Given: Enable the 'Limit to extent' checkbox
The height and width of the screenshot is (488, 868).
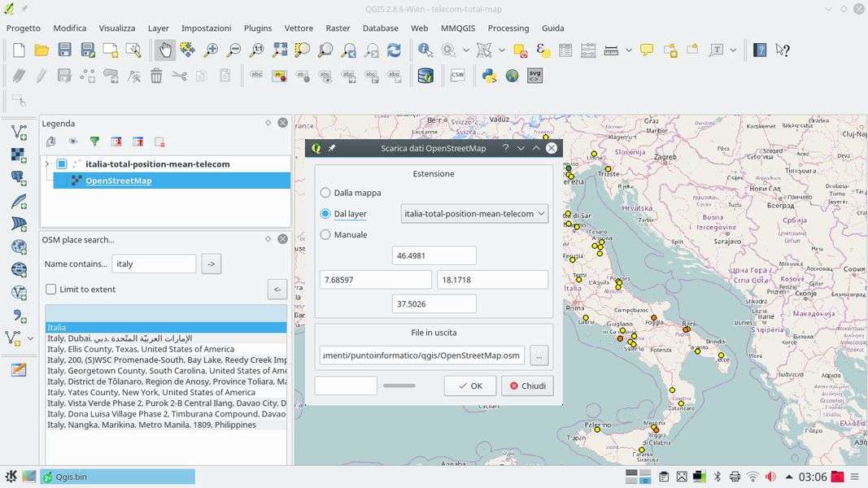Looking at the screenshot, I should point(51,290).
